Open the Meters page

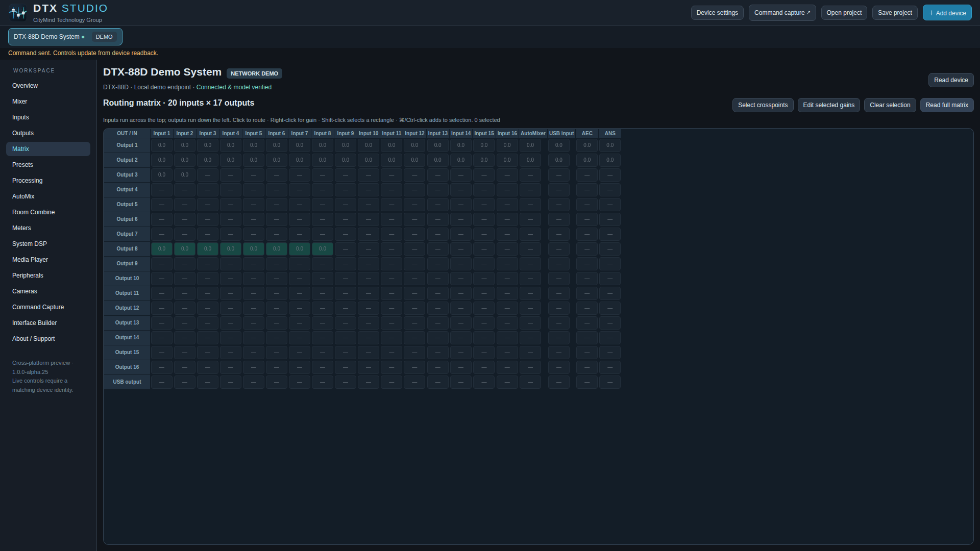coord(48,228)
